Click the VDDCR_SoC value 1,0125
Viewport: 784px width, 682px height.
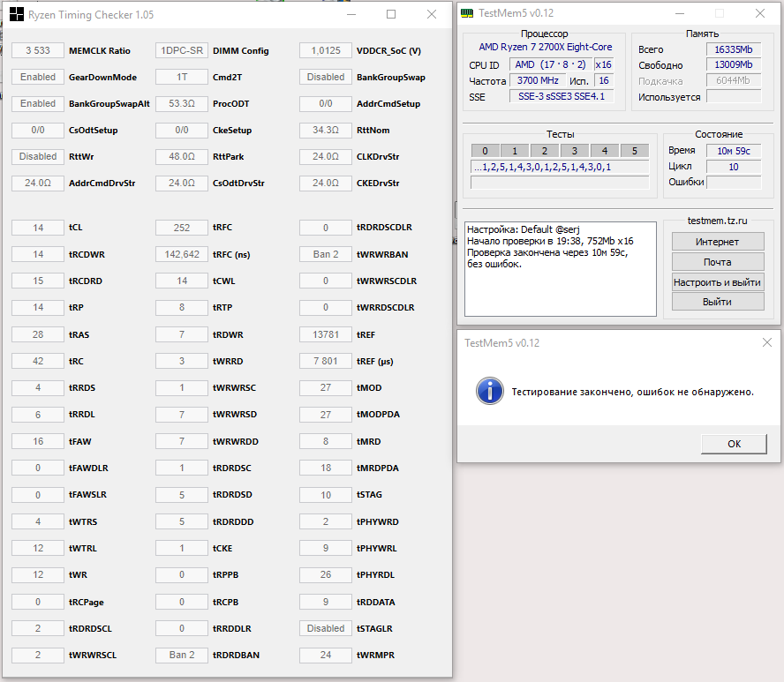click(326, 50)
